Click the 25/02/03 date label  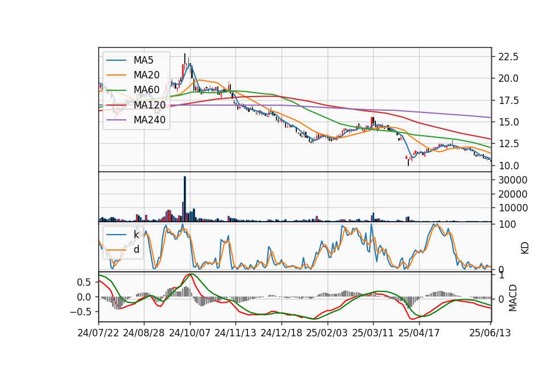(327, 333)
